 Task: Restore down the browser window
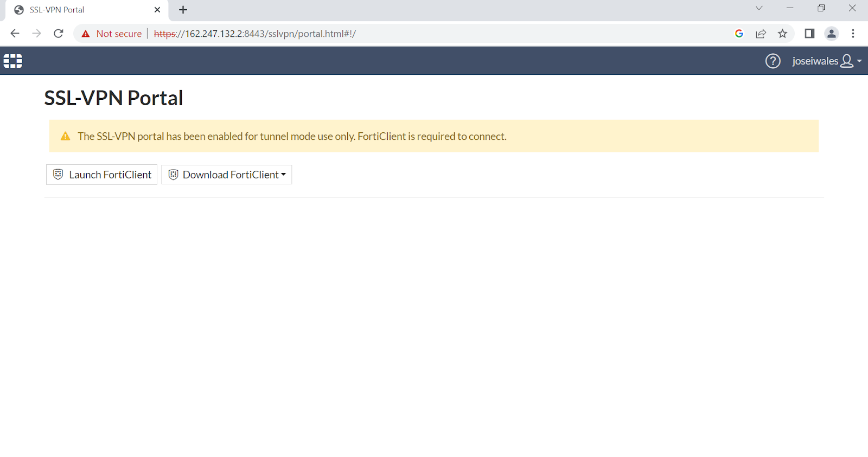coord(821,8)
